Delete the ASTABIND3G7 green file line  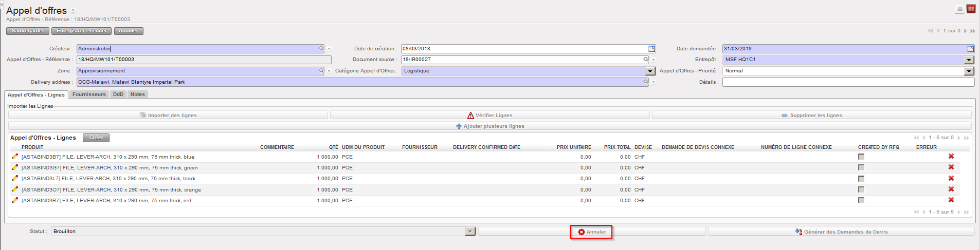pyautogui.click(x=951, y=167)
